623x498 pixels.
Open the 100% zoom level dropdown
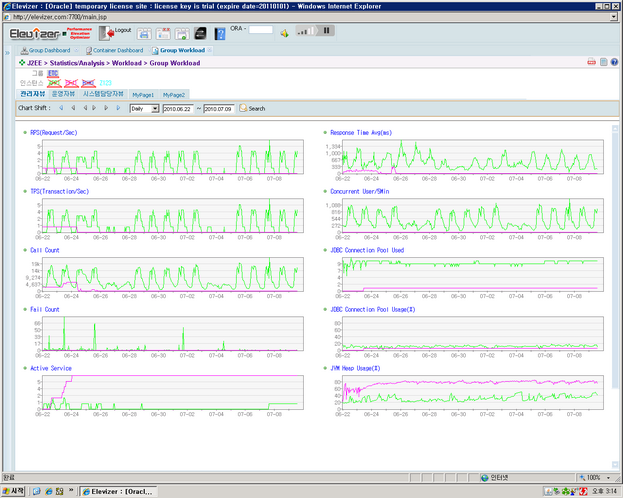[x=608, y=477]
